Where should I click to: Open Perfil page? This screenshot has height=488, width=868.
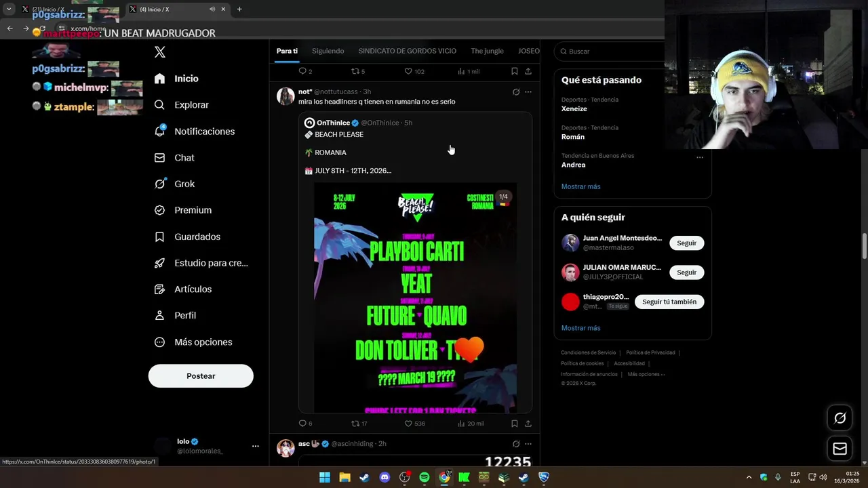[x=175, y=316]
